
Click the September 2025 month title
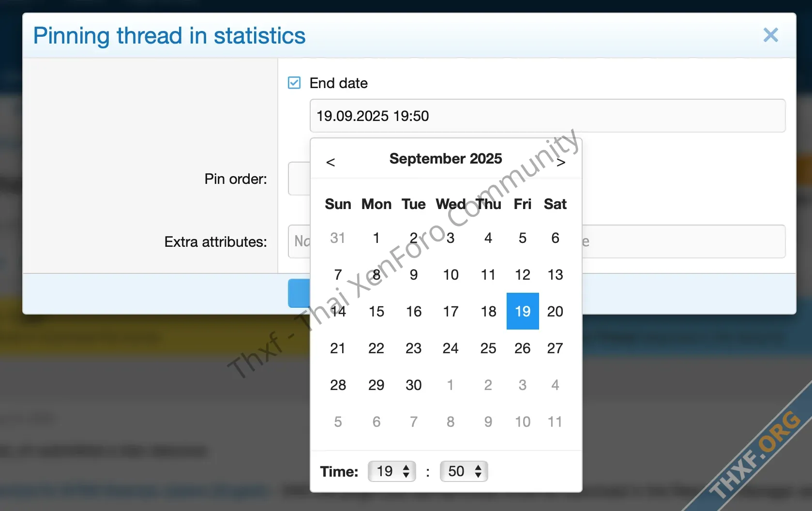(446, 159)
